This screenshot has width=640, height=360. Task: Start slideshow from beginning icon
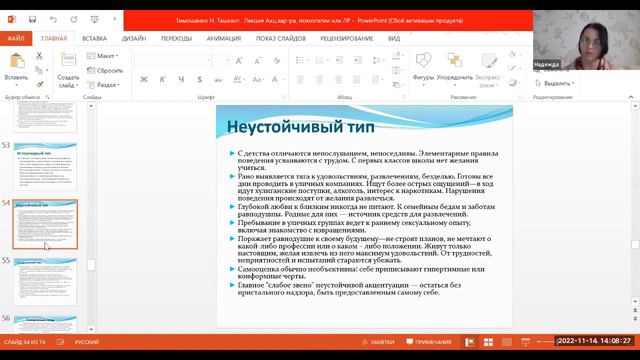click(95, 20)
